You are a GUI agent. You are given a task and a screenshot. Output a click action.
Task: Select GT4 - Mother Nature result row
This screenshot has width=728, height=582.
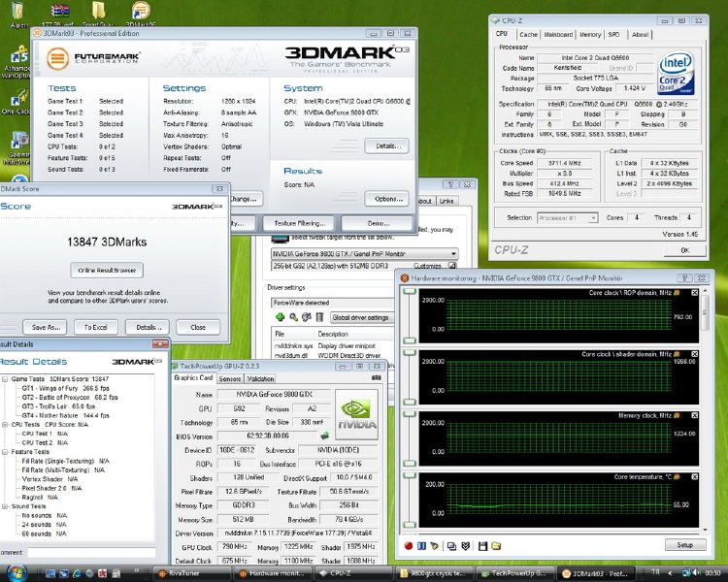click(x=65, y=415)
